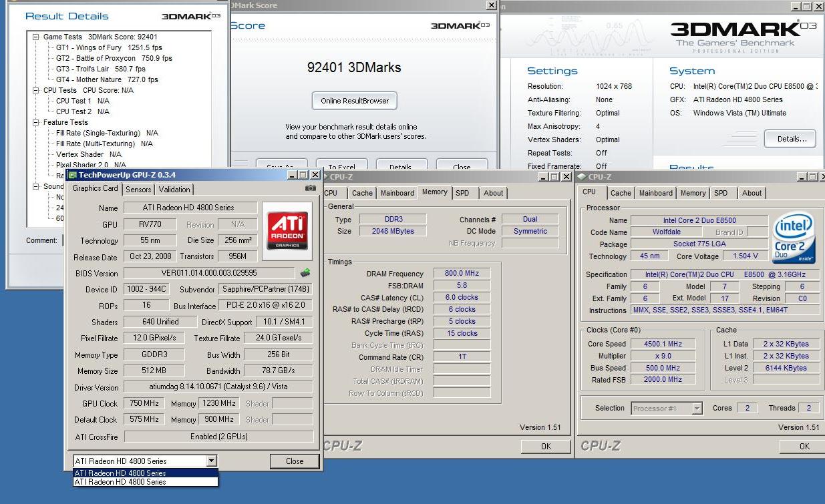The image size is (825, 504).
Task: Click the ATI CrossFire status field
Action: pyautogui.click(x=218, y=437)
